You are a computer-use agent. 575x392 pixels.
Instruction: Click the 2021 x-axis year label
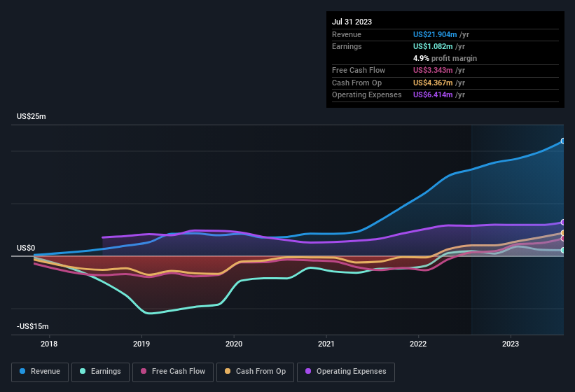click(326, 344)
